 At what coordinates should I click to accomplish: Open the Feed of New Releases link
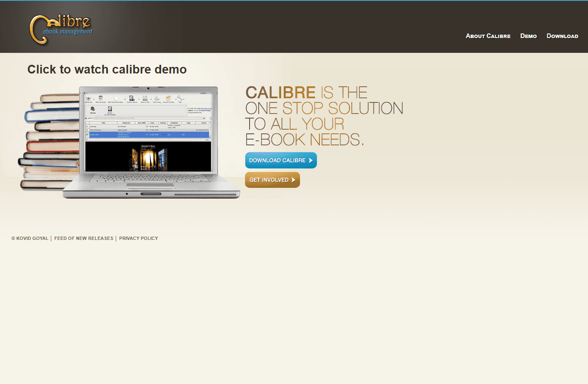tap(84, 238)
